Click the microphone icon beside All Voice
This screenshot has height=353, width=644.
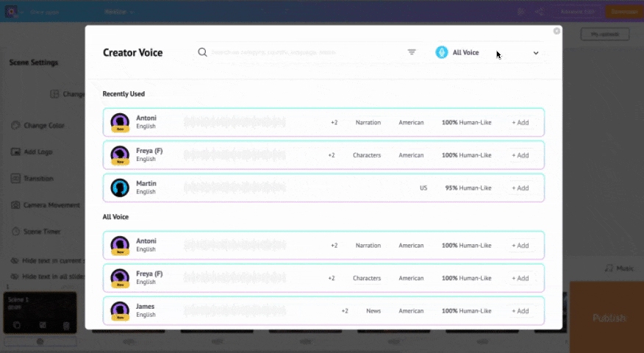(442, 52)
